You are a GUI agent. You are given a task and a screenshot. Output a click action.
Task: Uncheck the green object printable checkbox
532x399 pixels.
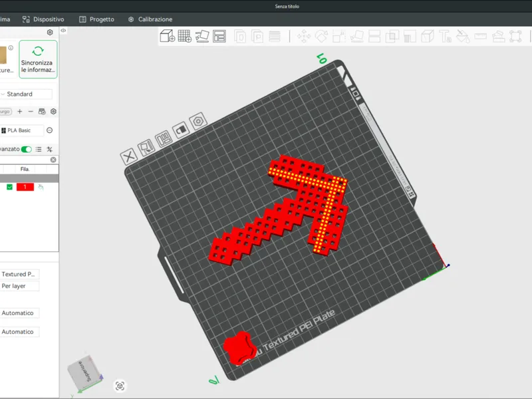tap(9, 187)
